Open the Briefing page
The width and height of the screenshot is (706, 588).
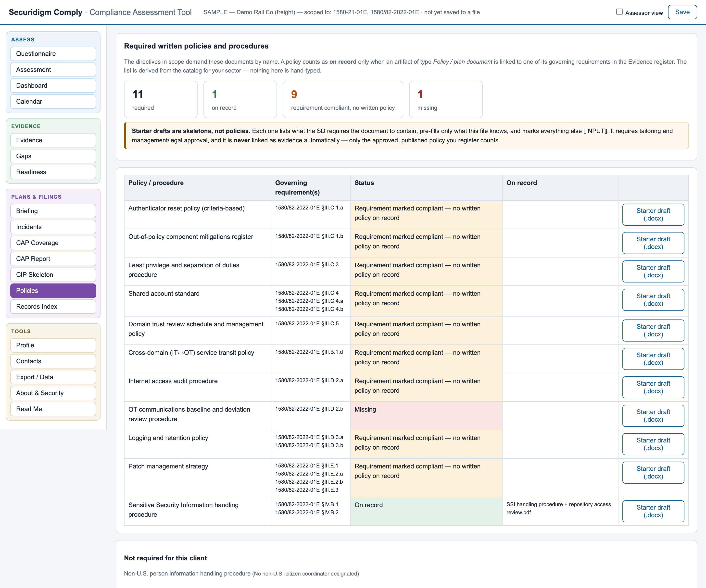click(x=53, y=211)
